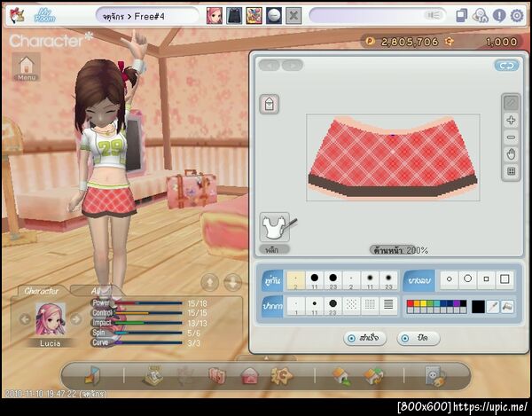Click into the purple chat input bar
The width and height of the screenshot is (532, 416).
(378, 16)
